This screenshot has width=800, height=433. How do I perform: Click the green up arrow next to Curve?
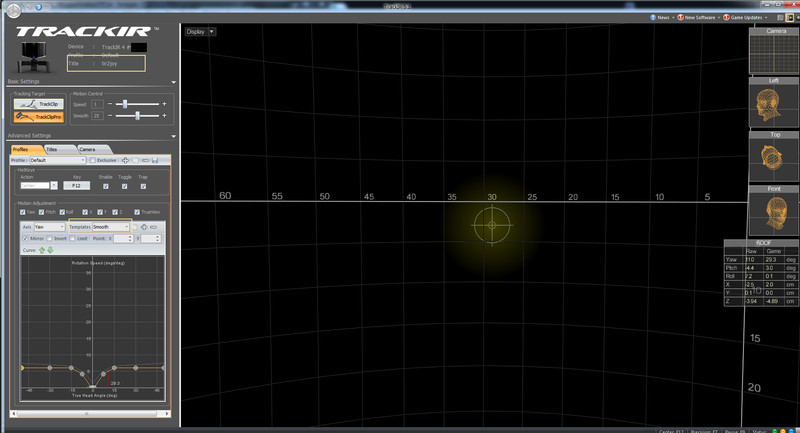(42, 250)
